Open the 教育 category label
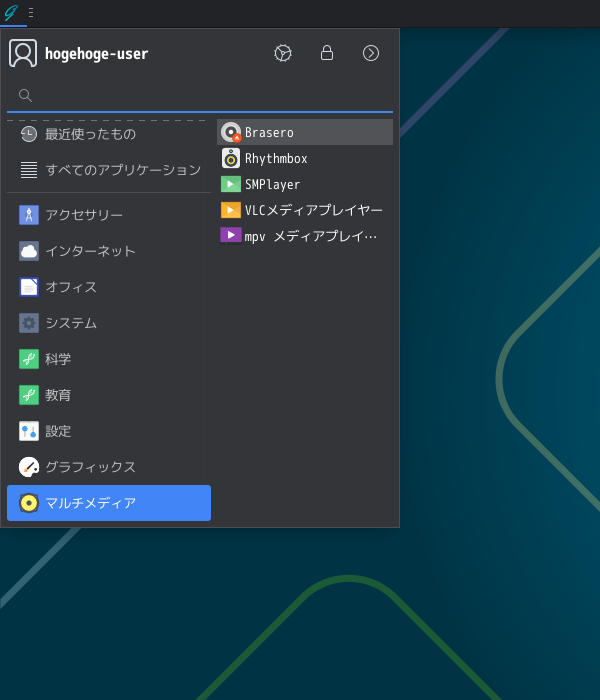 [58, 395]
